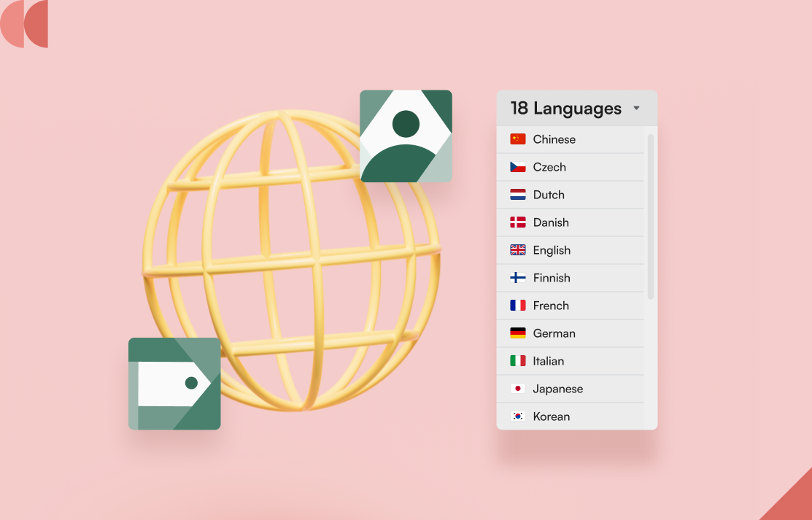Expand the 18 Languages dropdown arrow
The image size is (812, 520).
click(x=636, y=109)
